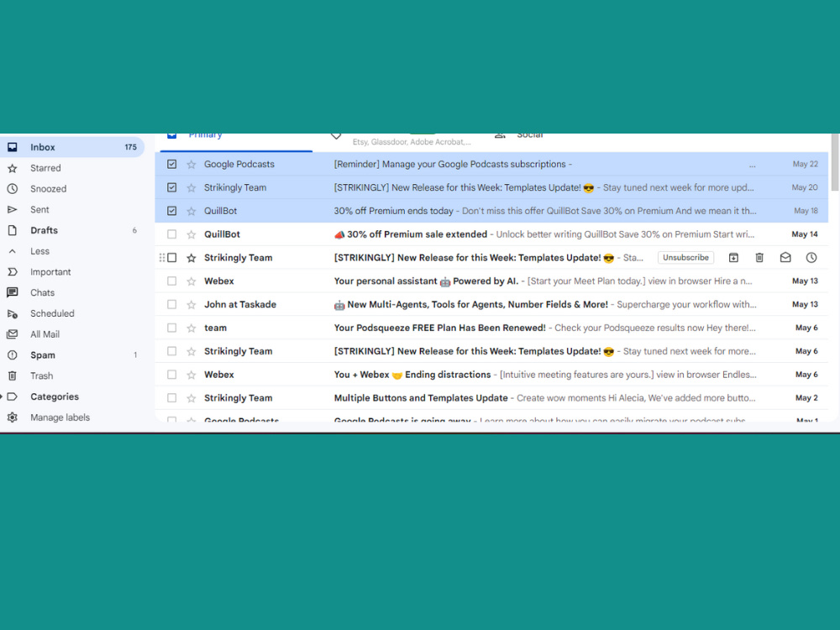
Task: Star the Webex May 6 email
Action: point(192,375)
